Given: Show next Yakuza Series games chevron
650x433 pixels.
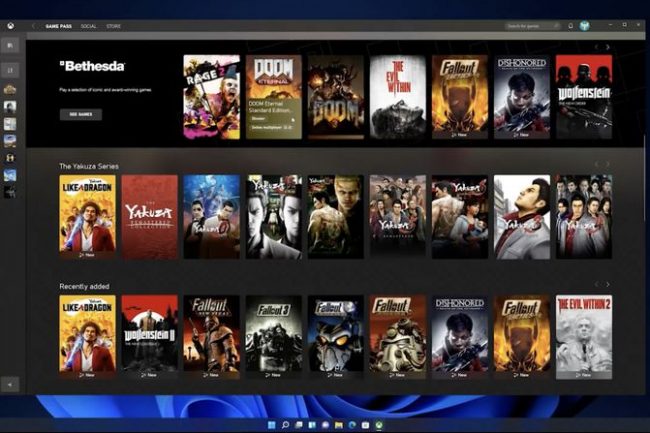Looking at the screenshot, I should click(x=608, y=164).
